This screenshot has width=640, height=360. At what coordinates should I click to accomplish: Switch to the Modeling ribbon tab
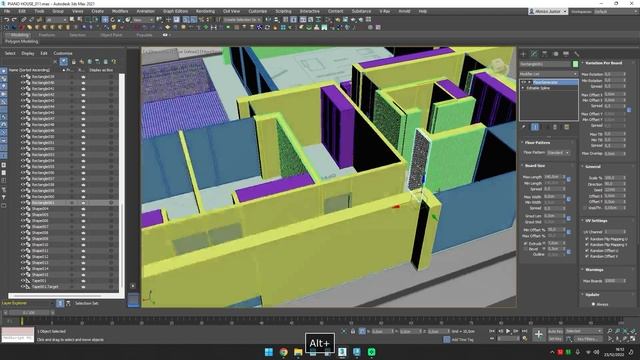pos(19,35)
